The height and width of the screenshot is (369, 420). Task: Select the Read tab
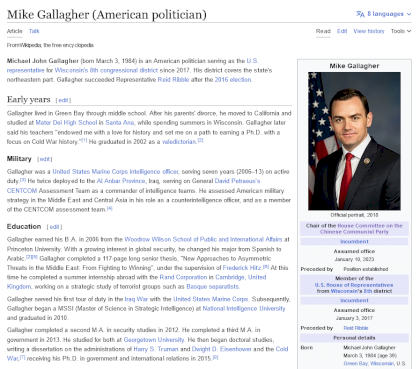click(x=323, y=31)
